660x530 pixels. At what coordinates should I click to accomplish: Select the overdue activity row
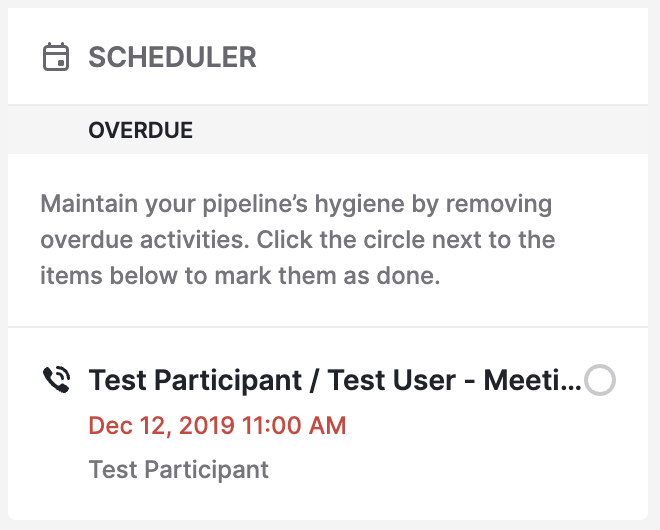[328, 423]
